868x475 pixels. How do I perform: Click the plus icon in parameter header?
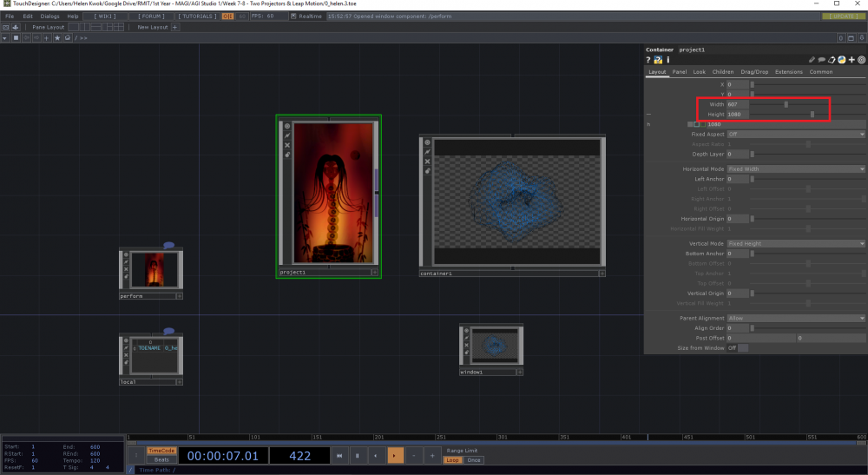(852, 60)
